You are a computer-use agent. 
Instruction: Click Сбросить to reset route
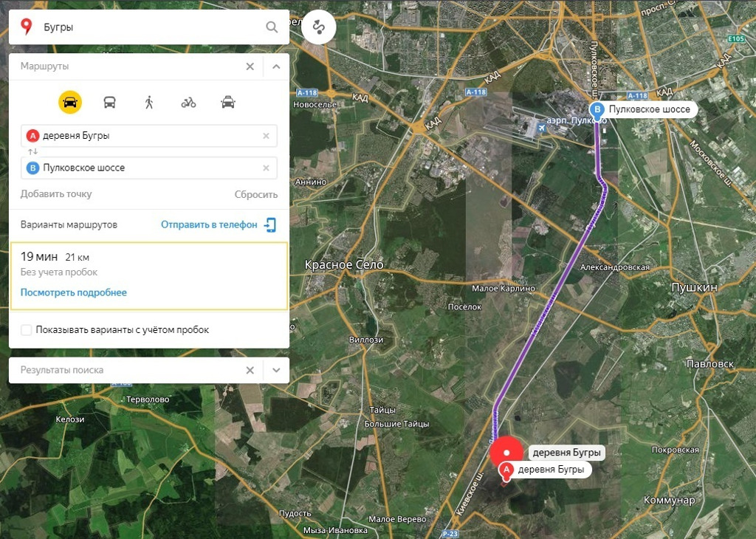tap(256, 194)
